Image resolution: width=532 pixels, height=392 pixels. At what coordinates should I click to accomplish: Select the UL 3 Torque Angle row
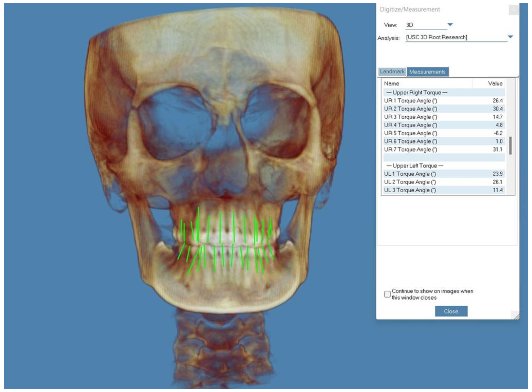444,190
